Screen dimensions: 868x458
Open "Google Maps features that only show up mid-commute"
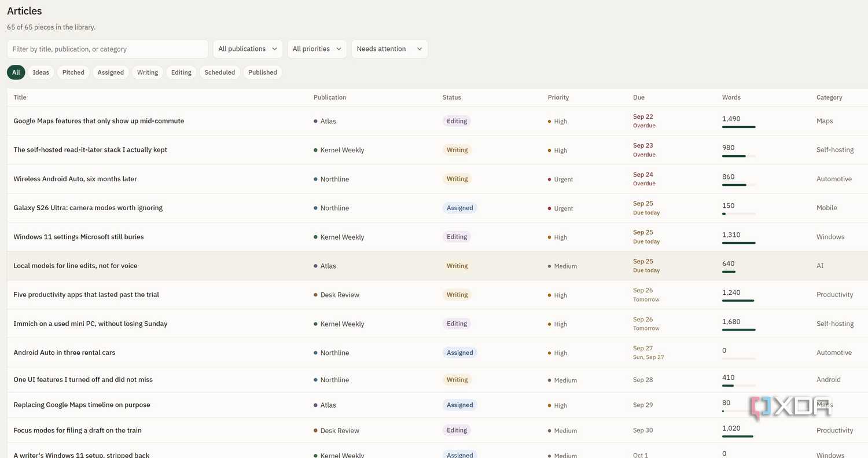pos(99,121)
